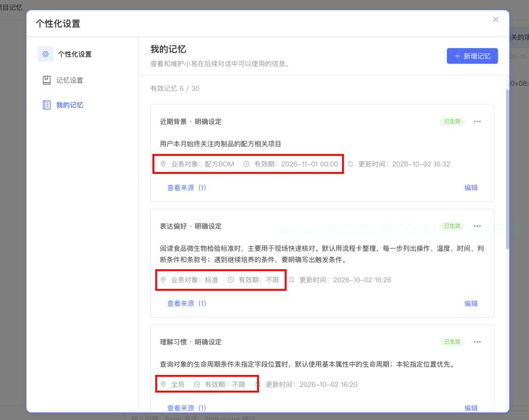Click the 近期背景 · 明确设定 card title
Screen dimensions: 529x420
[x=191, y=122]
